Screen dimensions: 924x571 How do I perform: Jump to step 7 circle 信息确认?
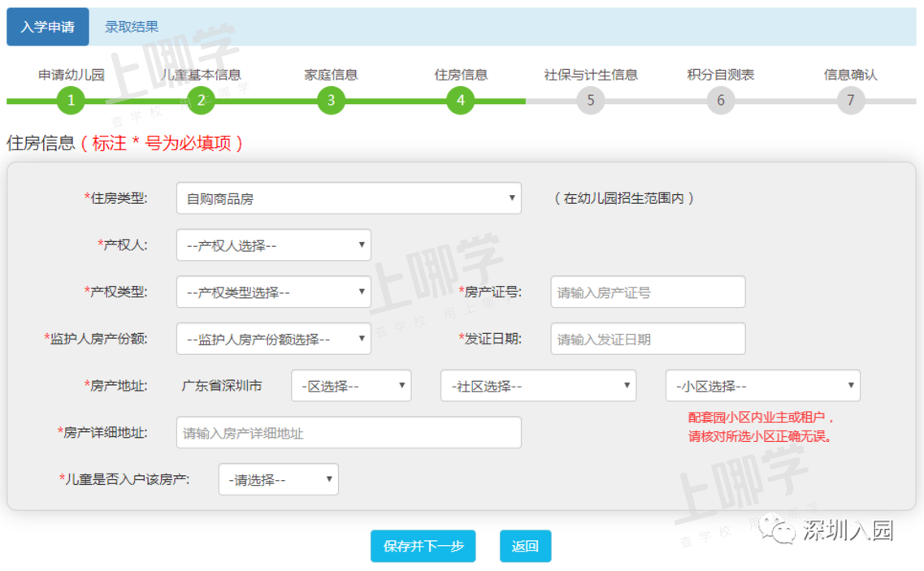[x=851, y=100]
